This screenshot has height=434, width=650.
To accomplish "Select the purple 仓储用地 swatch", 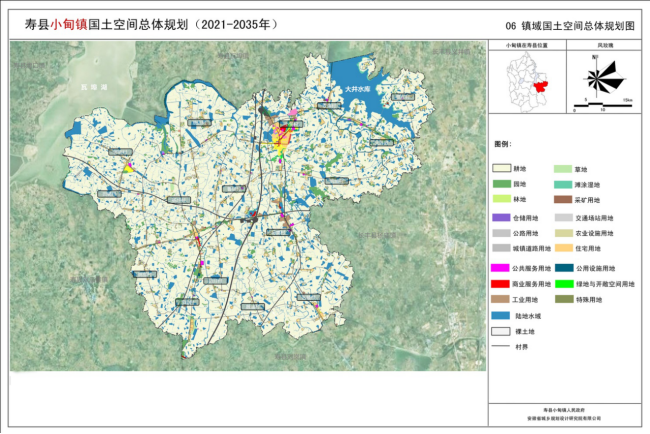I will 503,217.
